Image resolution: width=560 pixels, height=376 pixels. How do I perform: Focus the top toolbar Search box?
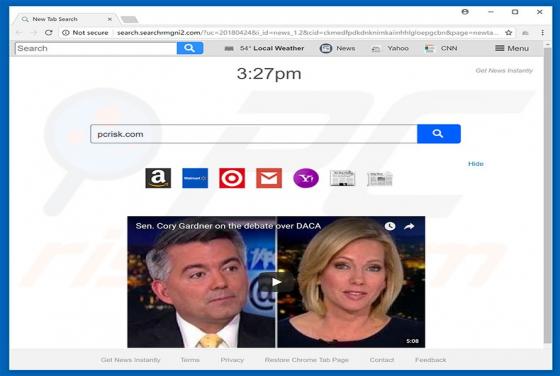click(96, 48)
